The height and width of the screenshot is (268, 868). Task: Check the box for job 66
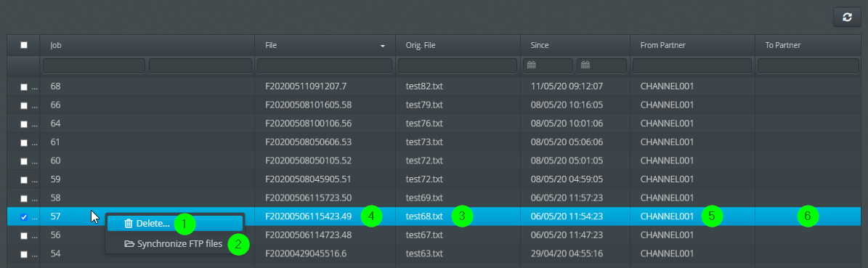coord(24,105)
